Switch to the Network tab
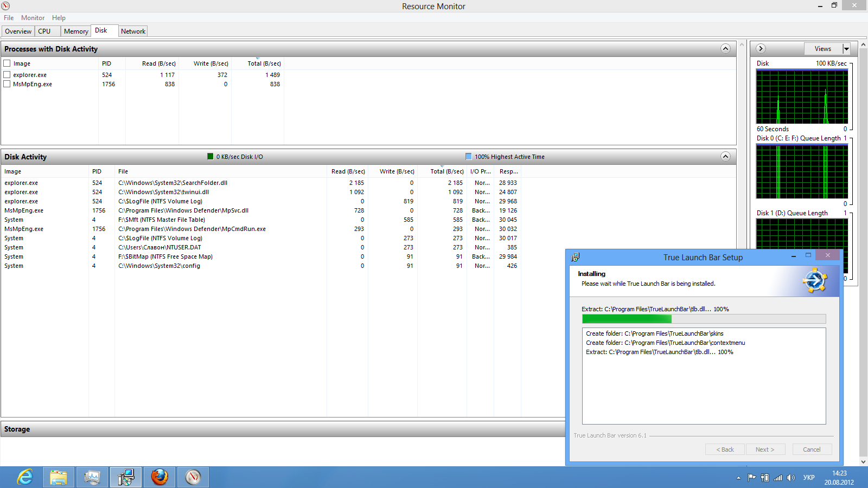This screenshot has height=488, width=868. 133,31
